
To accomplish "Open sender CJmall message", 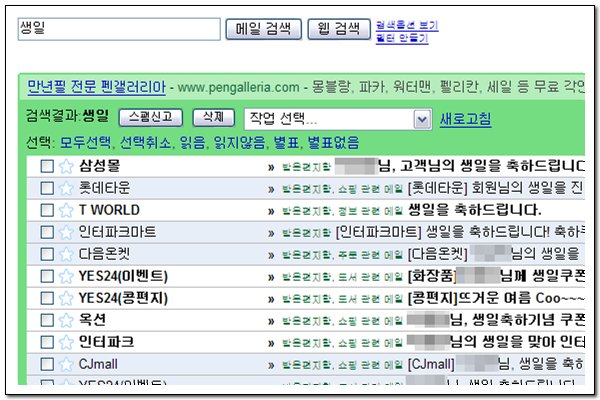I will [98, 364].
